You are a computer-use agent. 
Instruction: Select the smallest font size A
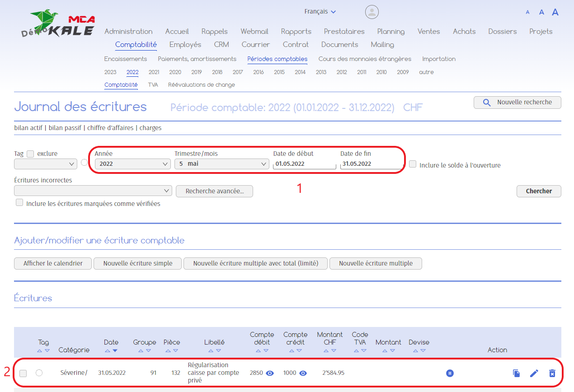click(x=527, y=13)
